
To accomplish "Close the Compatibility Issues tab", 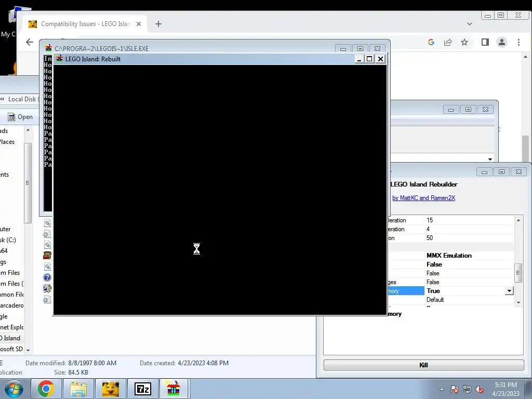I will coord(138,24).
